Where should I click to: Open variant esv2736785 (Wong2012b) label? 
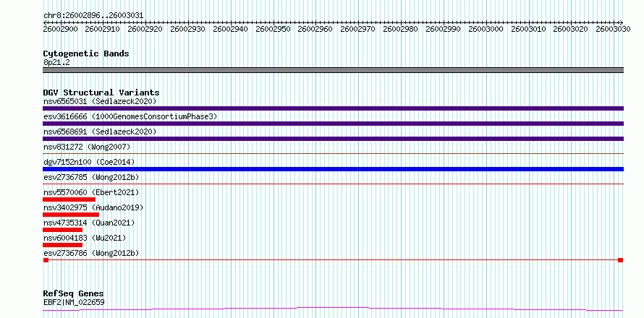tap(91, 177)
